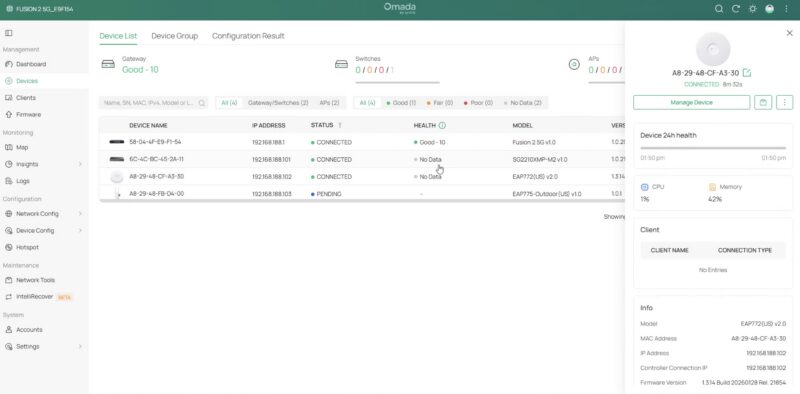
Task: Switch to the Device List tab
Action: pos(118,36)
